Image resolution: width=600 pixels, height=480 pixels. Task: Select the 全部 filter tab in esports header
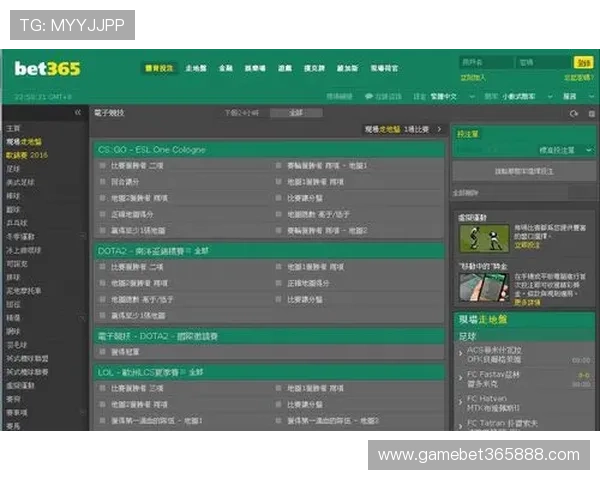pyautogui.click(x=296, y=113)
